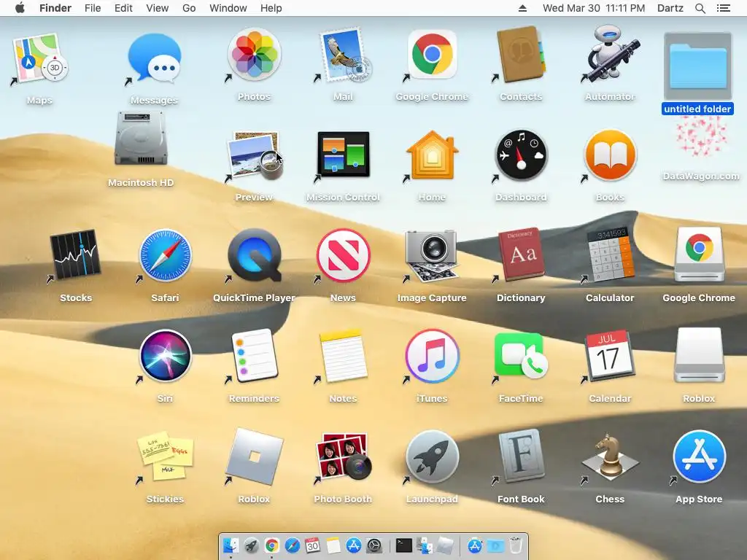This screenshot has width=747, height=560.
Task: Select the Mission Control icon
Action: (343, 155)
